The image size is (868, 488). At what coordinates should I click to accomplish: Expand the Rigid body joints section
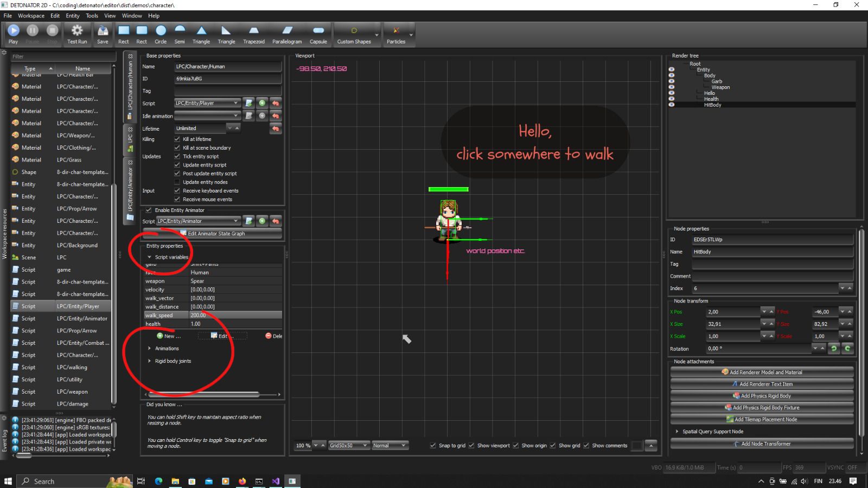(x=150, y=361)
